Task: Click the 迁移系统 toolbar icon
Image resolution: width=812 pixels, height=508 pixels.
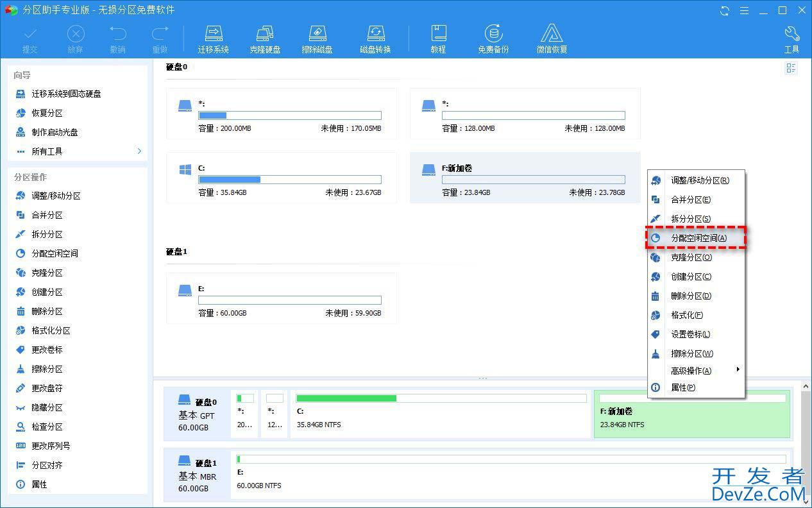Action: (x=213, y=39)
